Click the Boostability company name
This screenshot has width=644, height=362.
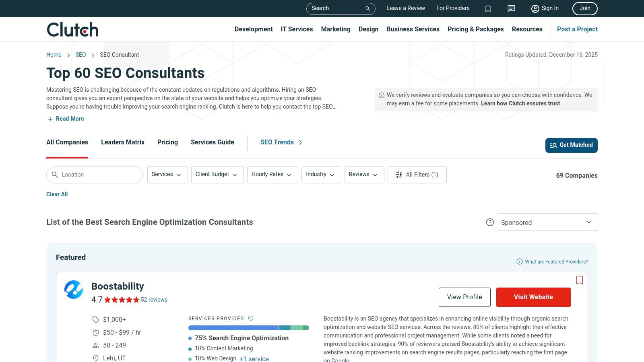[118, 286]
